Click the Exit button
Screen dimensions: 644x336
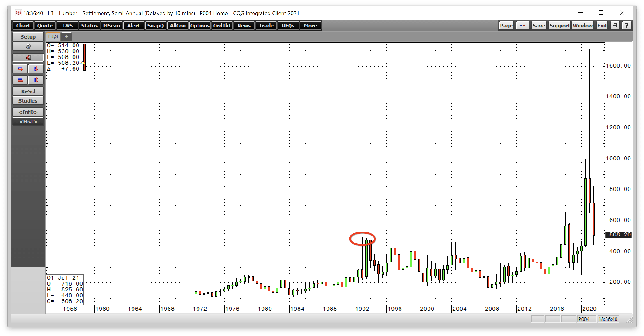tap(602, 25)
